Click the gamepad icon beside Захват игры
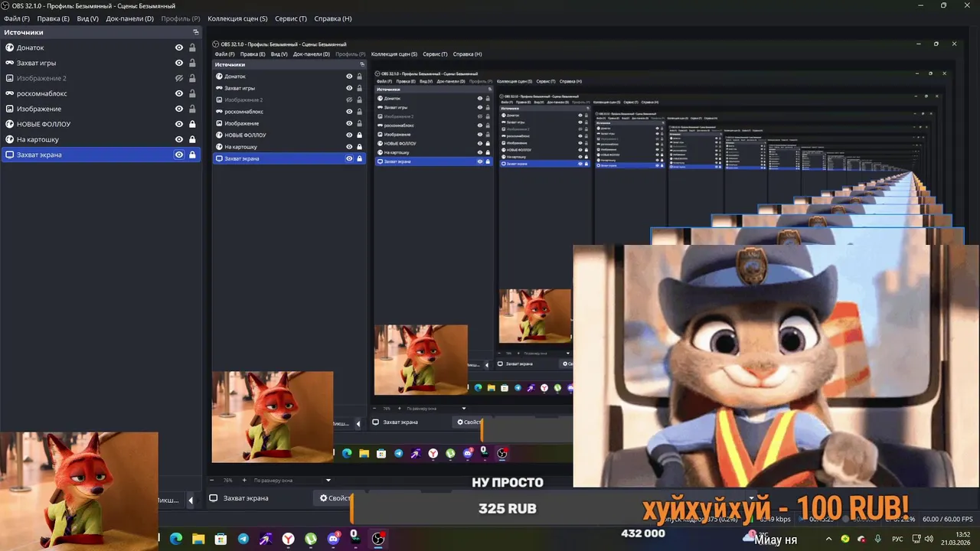The height and width of the screenshot is (551, 980). coord(9,63)
